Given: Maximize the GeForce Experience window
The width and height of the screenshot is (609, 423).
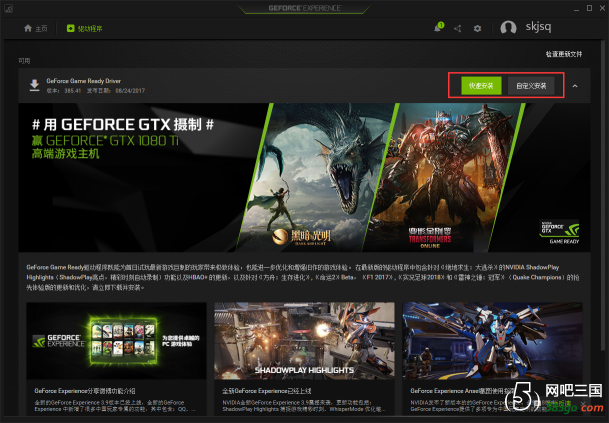Looking at the screenshot, I should (x=589, y=8).
